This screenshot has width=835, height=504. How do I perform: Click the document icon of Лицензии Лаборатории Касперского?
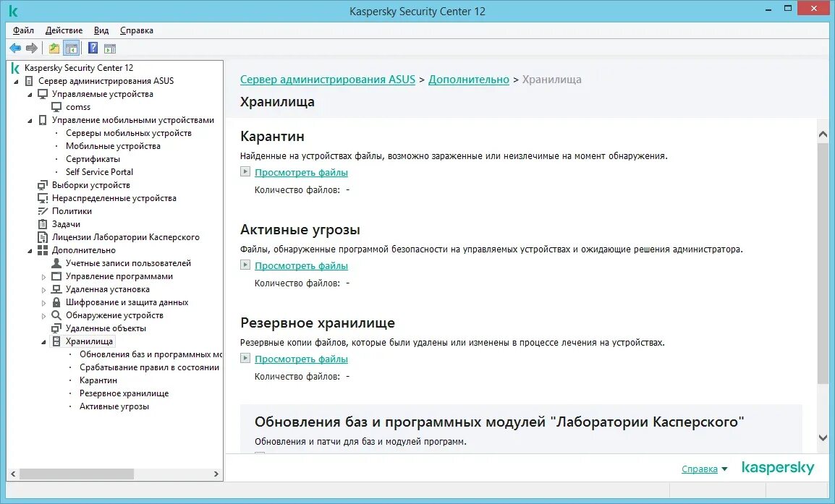(x=43, y=237)
